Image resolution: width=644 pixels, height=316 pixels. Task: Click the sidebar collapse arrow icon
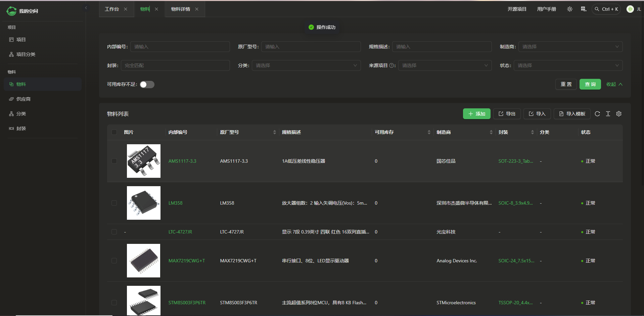click(86, 8)
